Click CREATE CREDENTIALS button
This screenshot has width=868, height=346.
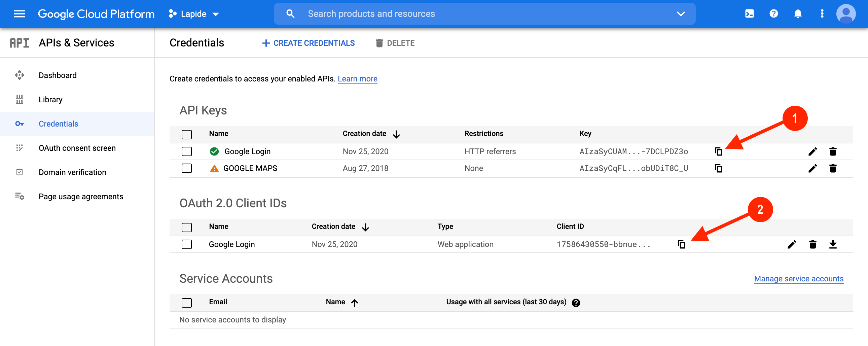tap(308, 43)
